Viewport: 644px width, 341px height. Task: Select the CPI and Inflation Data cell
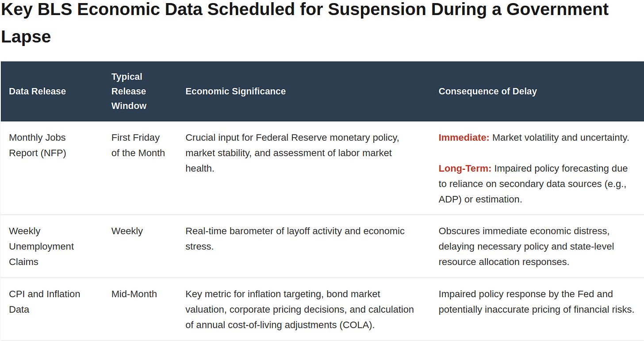(45, 302)
